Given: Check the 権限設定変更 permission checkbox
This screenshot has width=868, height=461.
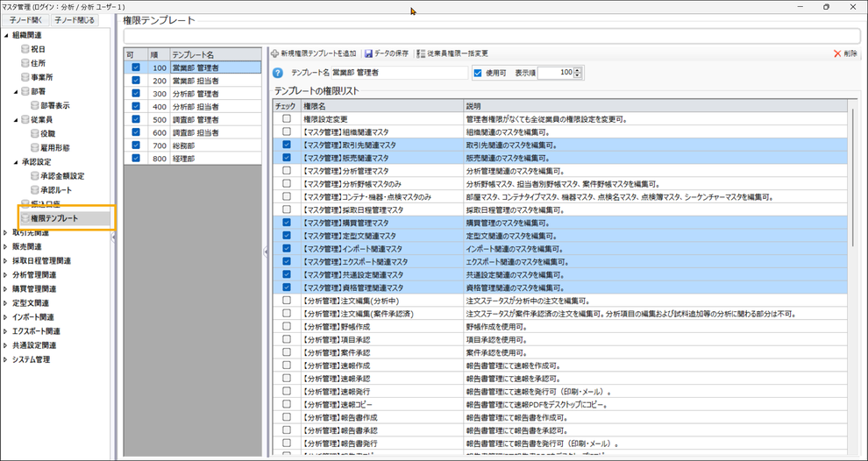Looking at the screenshot, I should coord(287,117).
